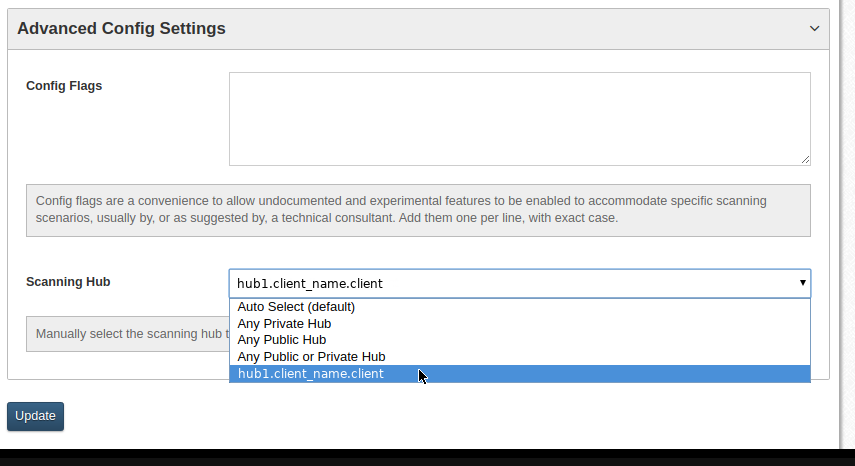Collapse the Advanced Config Settings chevron

click(814, 28)
